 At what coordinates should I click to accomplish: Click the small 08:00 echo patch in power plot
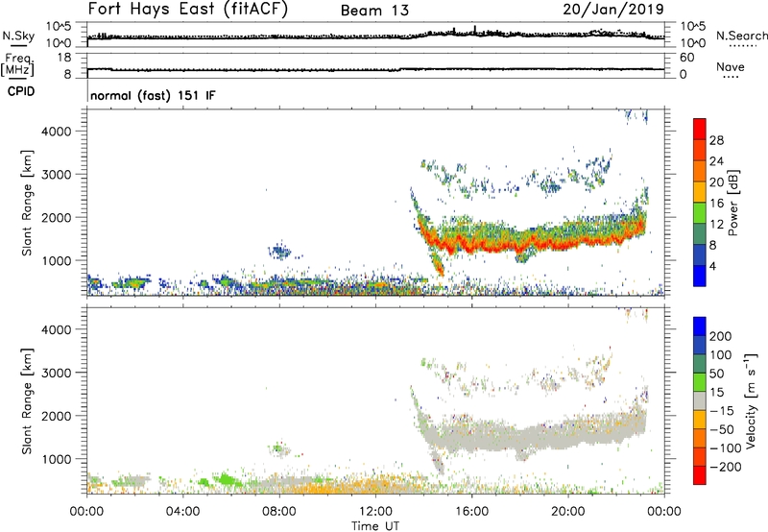pos(280,252)
